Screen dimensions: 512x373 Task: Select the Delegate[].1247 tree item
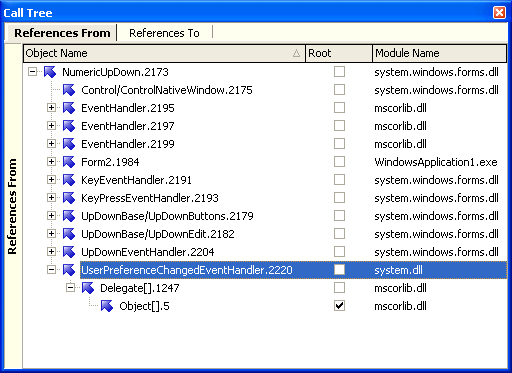140,288
